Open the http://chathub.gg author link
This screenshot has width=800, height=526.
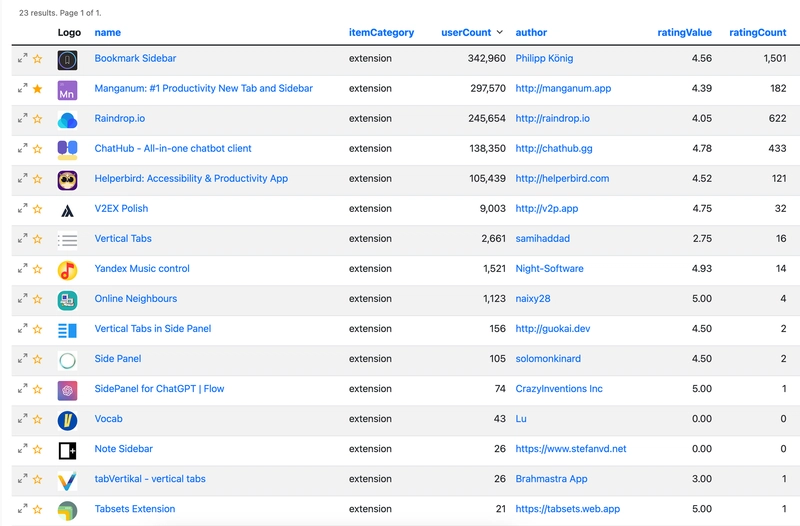tap(554, 148)
